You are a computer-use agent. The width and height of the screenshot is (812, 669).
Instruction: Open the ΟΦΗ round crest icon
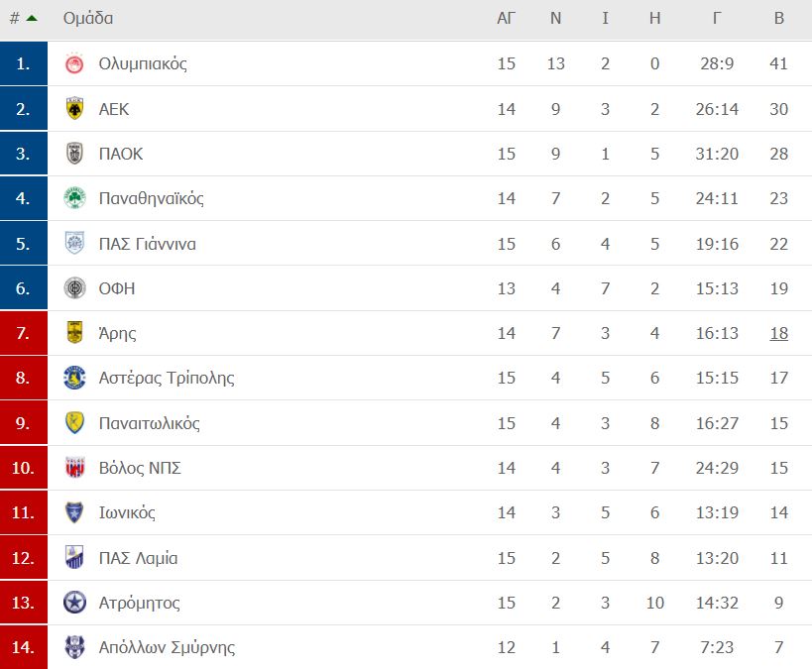(74, 287)
